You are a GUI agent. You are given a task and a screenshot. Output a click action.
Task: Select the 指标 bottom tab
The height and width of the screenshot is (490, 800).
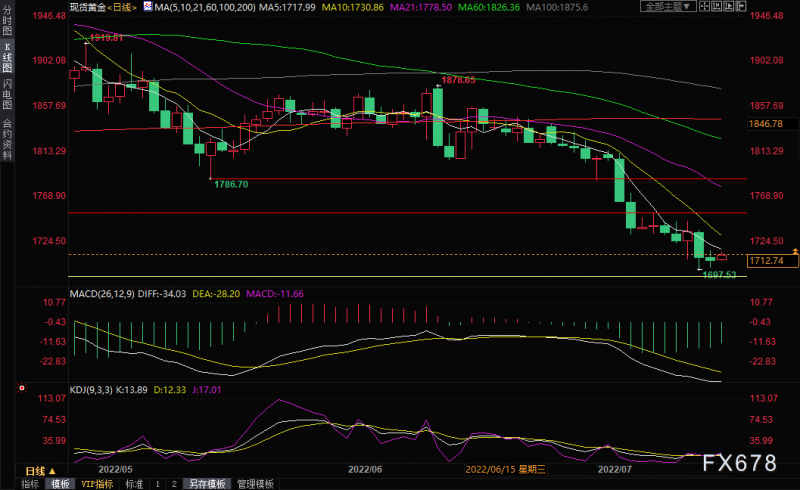point(31,484)
